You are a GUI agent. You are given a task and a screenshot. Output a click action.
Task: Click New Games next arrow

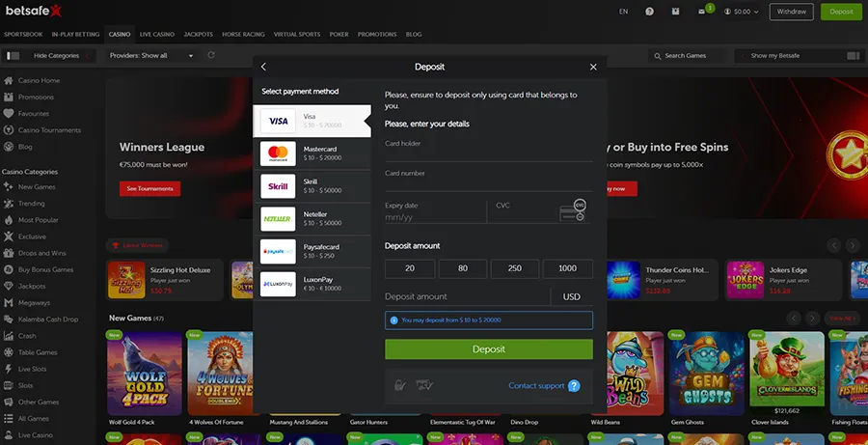[812, 319]
